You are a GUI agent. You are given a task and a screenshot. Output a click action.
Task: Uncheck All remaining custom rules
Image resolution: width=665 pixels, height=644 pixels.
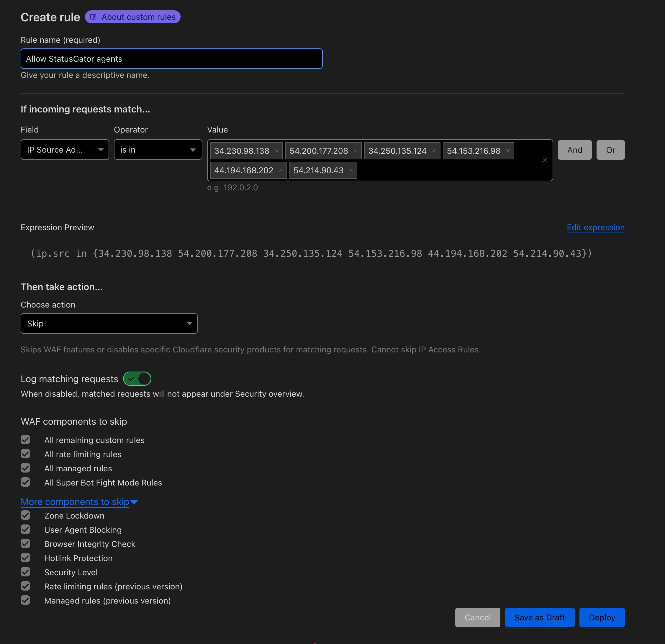(25, 440)
